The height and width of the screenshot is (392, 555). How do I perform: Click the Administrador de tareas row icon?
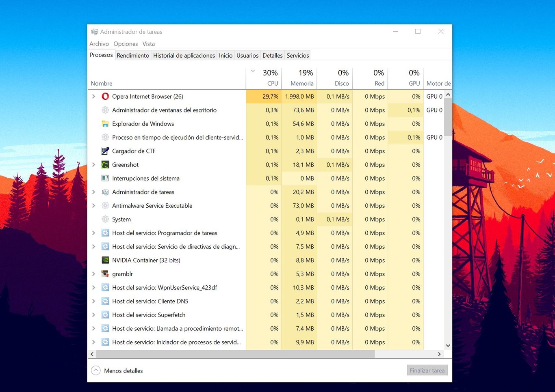(x=105, y=192)
